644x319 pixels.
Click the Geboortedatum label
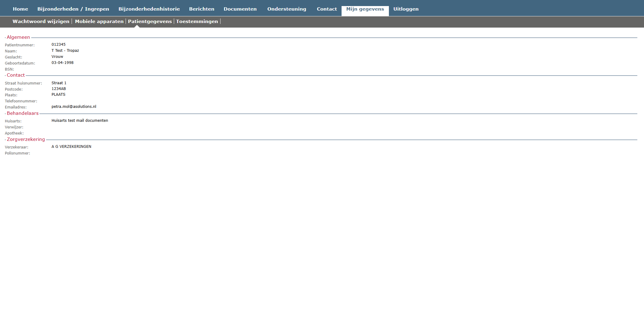pyautogui.click(x=20, y=63)
